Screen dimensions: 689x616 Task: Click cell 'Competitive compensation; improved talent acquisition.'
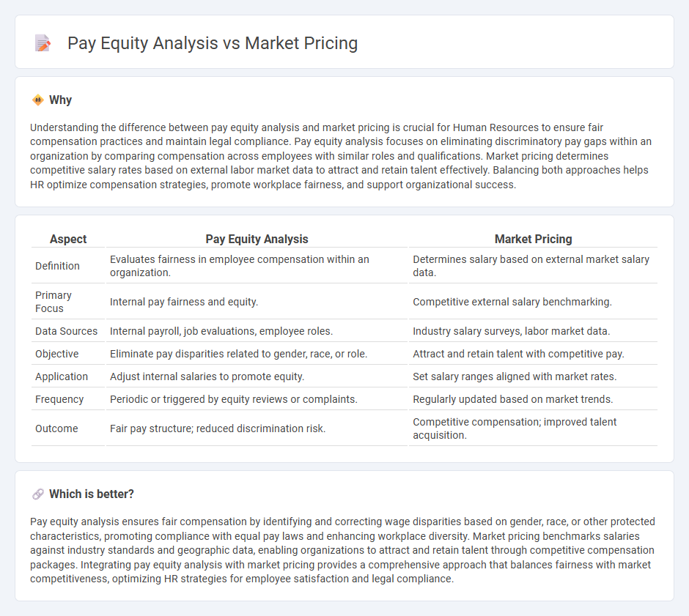[533, 428]
